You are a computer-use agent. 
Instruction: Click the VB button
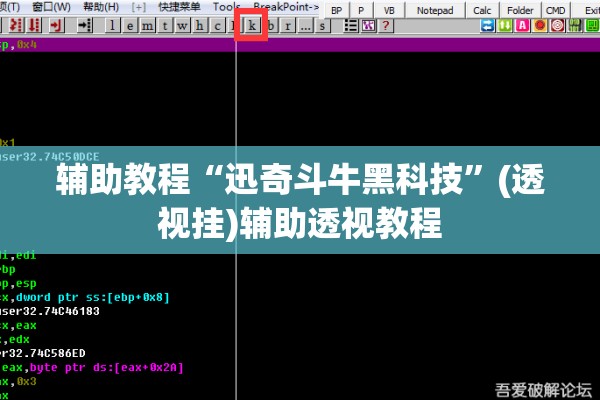pyautogui.click(x=389, y=10)
